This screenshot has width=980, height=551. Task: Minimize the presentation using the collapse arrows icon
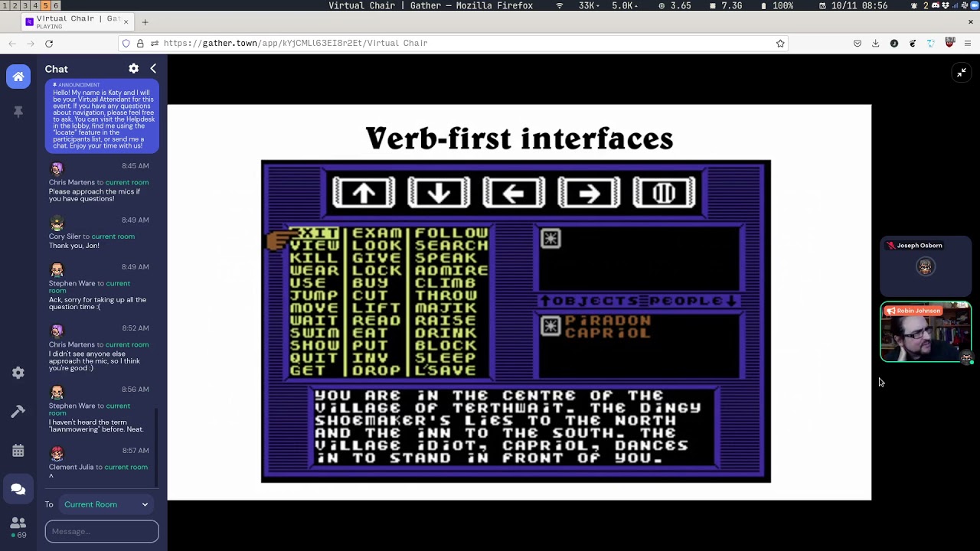(x=962, y=73)
